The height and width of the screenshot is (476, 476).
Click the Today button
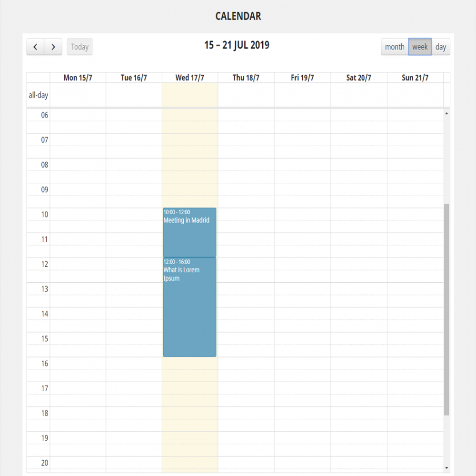click(x=79, y=47)
